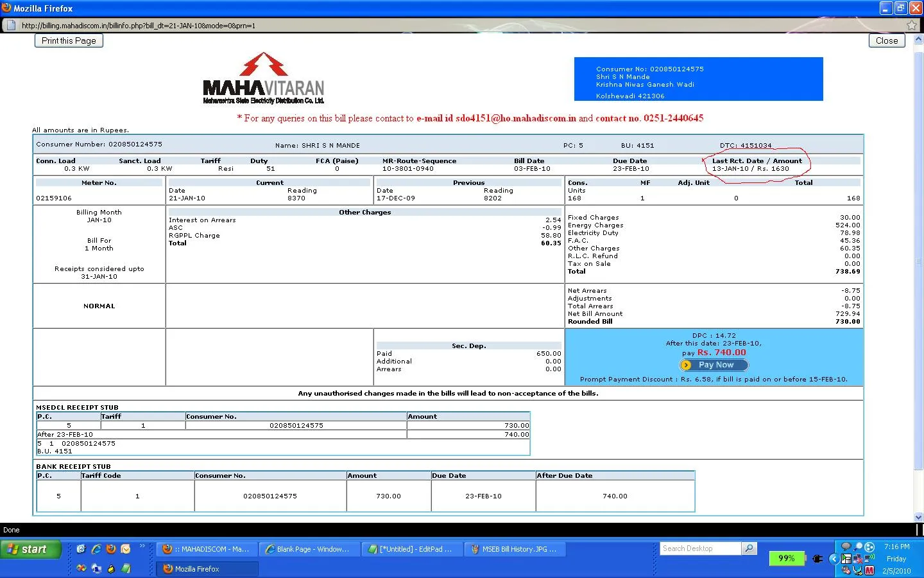The image size is (924, 578).
Task: Click the network computer Quick Launch icon
Action: tap(96, 568)
